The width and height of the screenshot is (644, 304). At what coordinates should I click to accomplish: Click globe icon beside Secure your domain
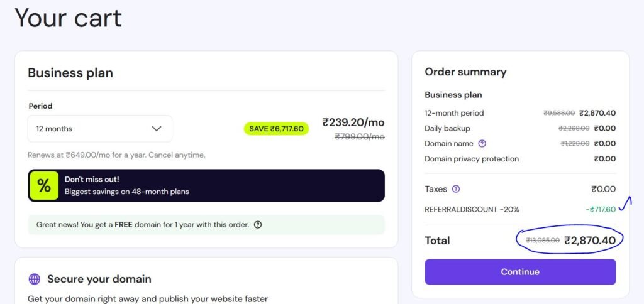coord(35,279)
